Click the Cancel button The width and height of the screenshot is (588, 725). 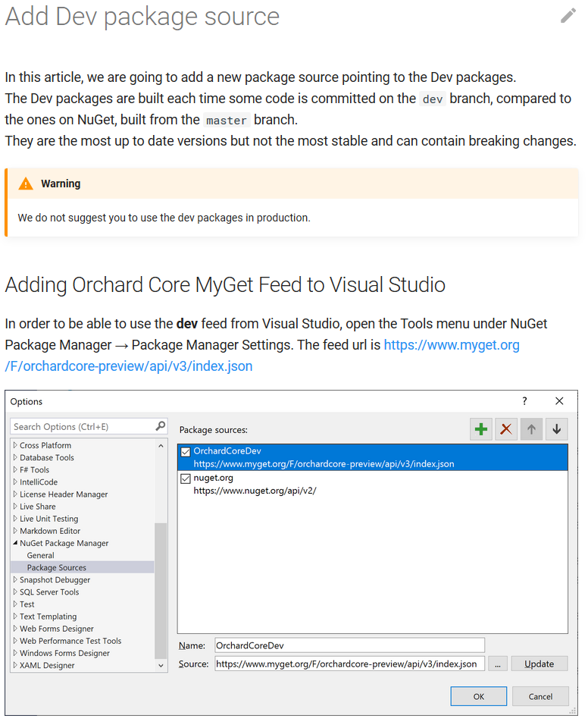(540, 696)
